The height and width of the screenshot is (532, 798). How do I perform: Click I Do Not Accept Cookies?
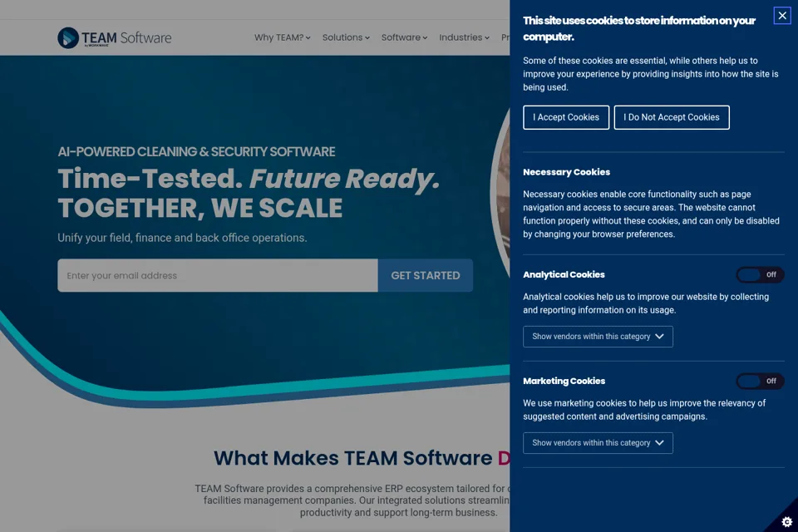tap(672, 117)
